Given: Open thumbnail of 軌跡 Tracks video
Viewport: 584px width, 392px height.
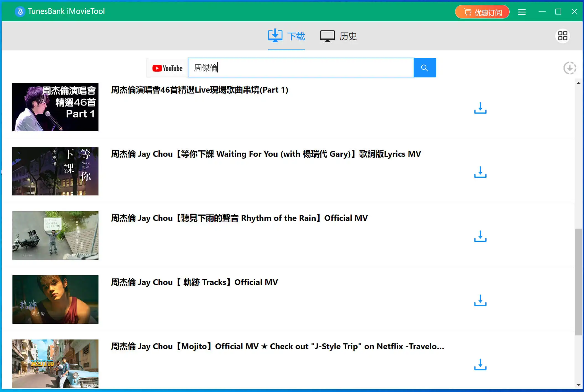Looking at the screenshot, I should (x=55, y=299).
